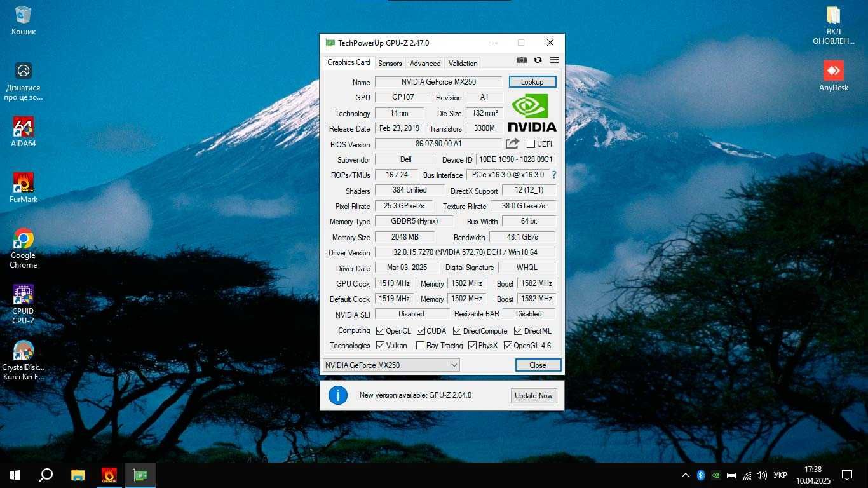Click the Bandwidth value 48.1 GB/s
The image size is (868, 488).
522,237
